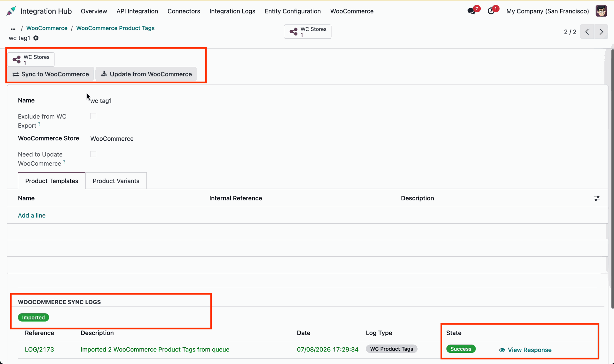Image resolution: width=614 pixels, height=364 pixels.
Task: Open the Entity Configuration menu
Action: (293, 11)
